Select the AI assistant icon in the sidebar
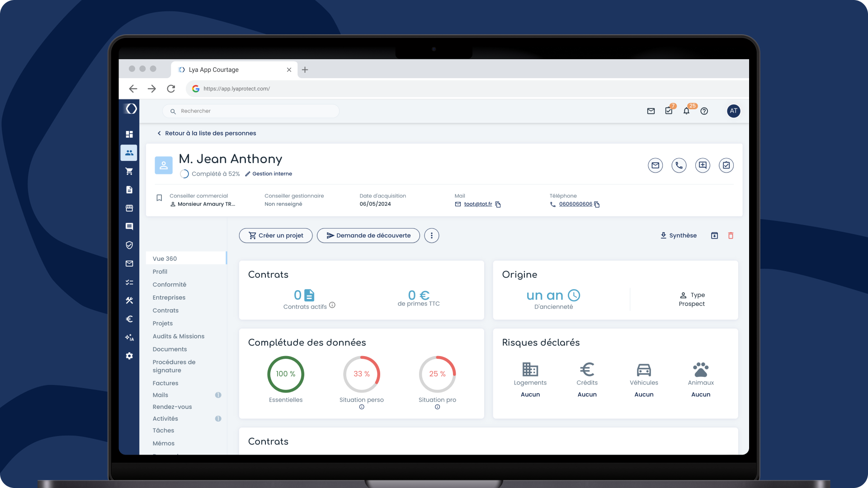 pos(129,338)
